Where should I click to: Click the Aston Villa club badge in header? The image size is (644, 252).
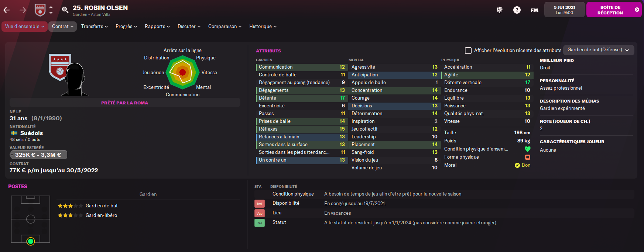pyautogui.click(x=40, y=10)
